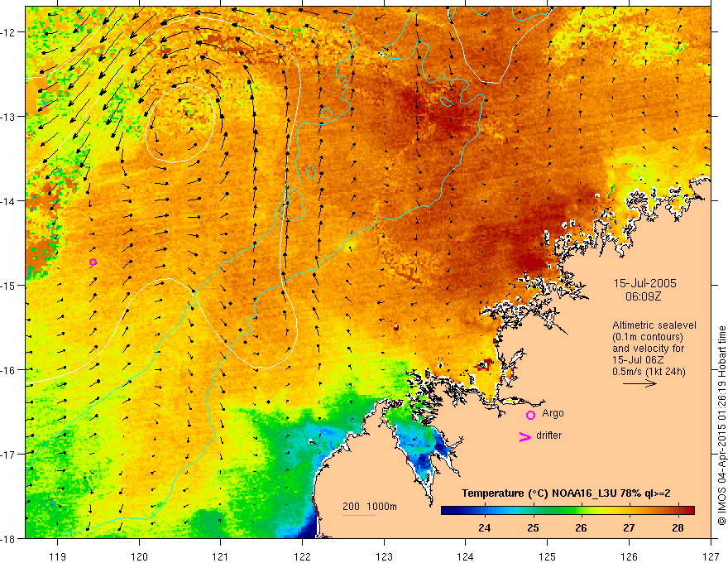Viewport: 728px width, 563px height.
Task: Click the color bar label '27'
Action: 629,527
